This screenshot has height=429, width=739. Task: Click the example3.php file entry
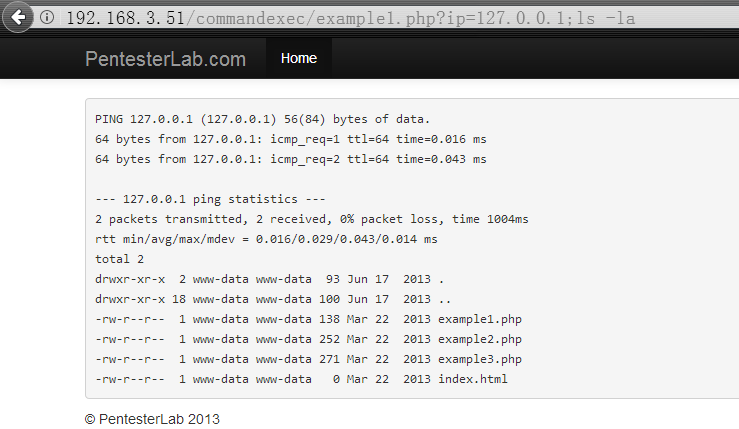[x=480, y=359]
